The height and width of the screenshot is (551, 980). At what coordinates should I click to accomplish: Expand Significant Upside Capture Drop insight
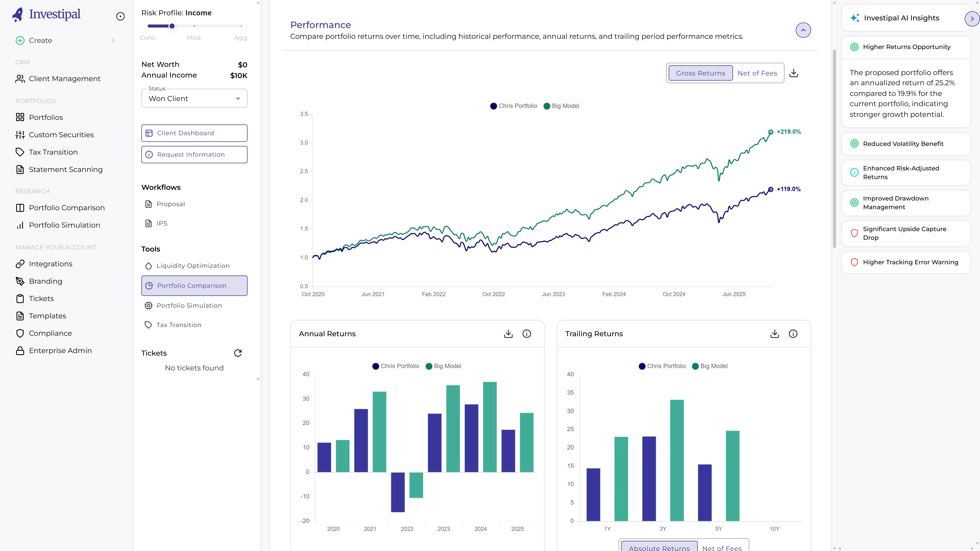pos(906,234)
